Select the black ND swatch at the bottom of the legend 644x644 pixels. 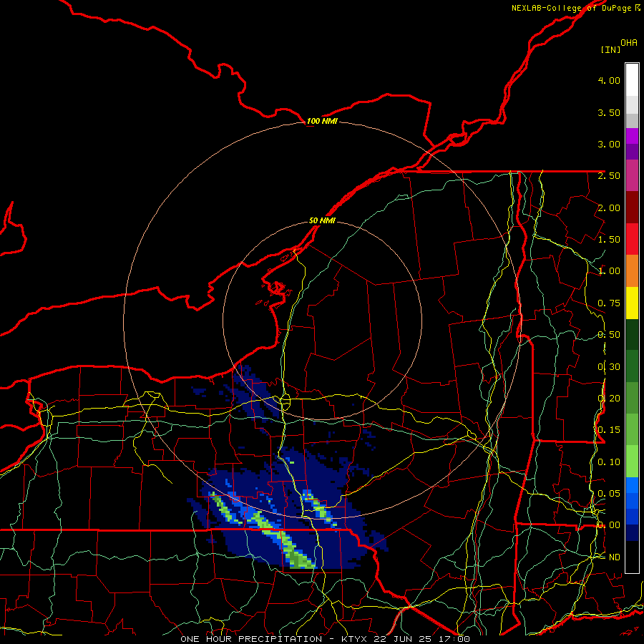(x=632, y=557)
